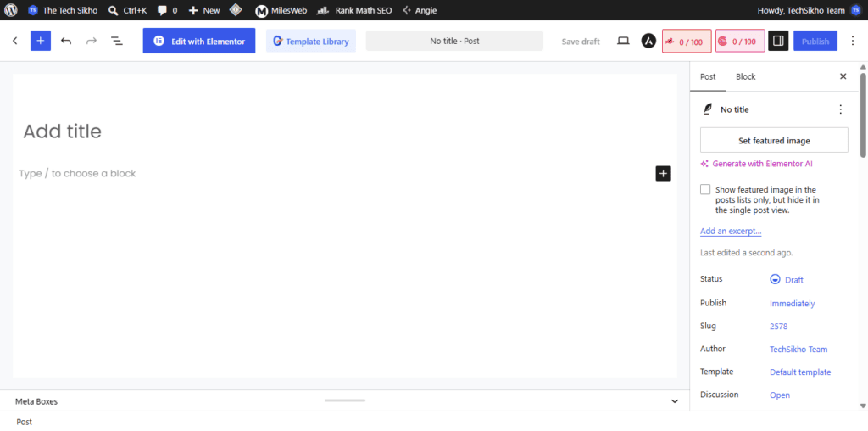Click the Publish button
Screen dimensions: 868x431
pos(815,41)
